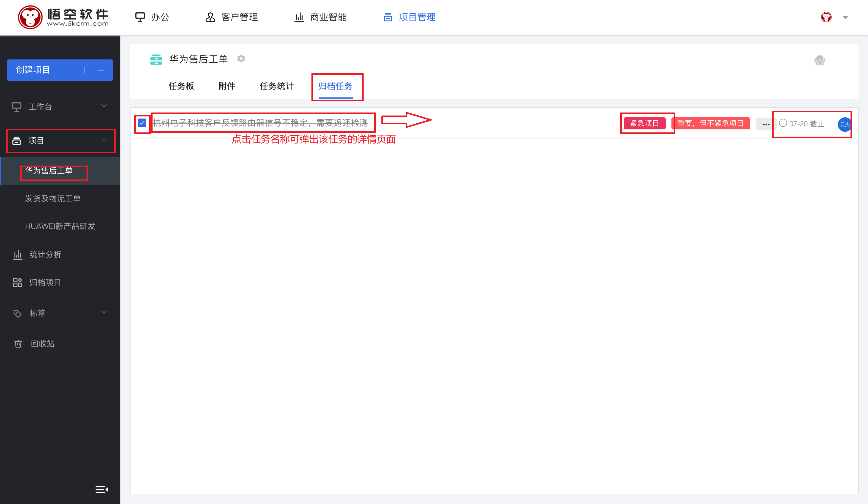Click the 创建项目 button
This screenshot has height=504, width=868.
60,70
